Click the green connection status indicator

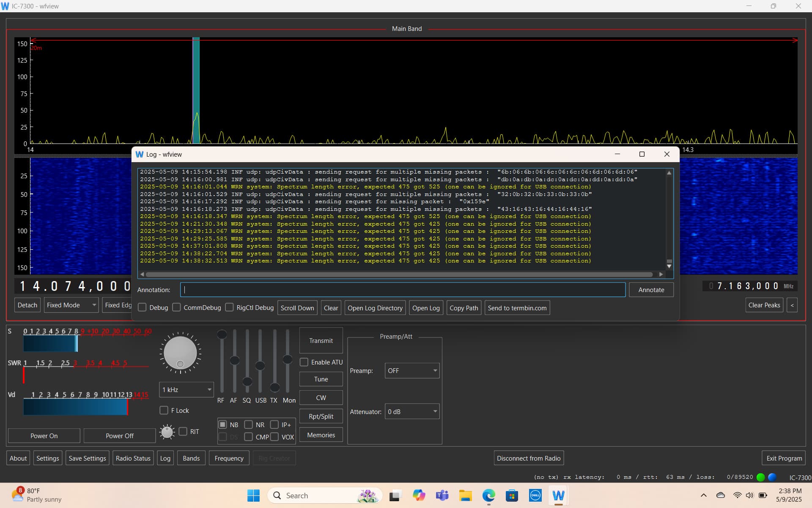(761, 477)
